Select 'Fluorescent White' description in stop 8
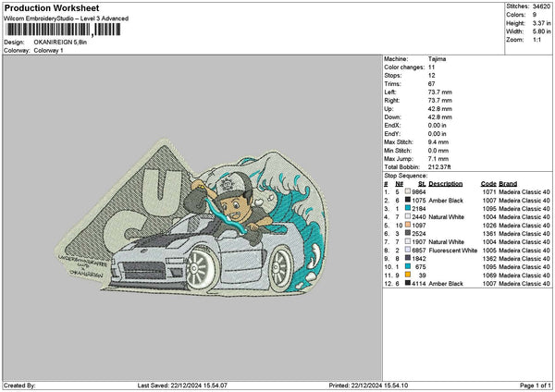The width and height of the screenshot is (555, 392). coord(453,251)
